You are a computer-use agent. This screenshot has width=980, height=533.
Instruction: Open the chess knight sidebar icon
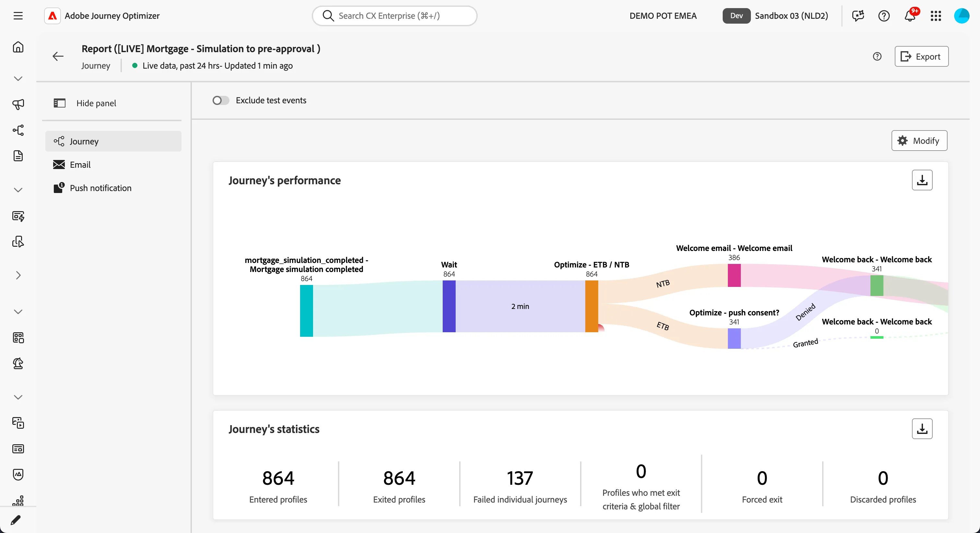pyautogui.click(x=18, y=363)
